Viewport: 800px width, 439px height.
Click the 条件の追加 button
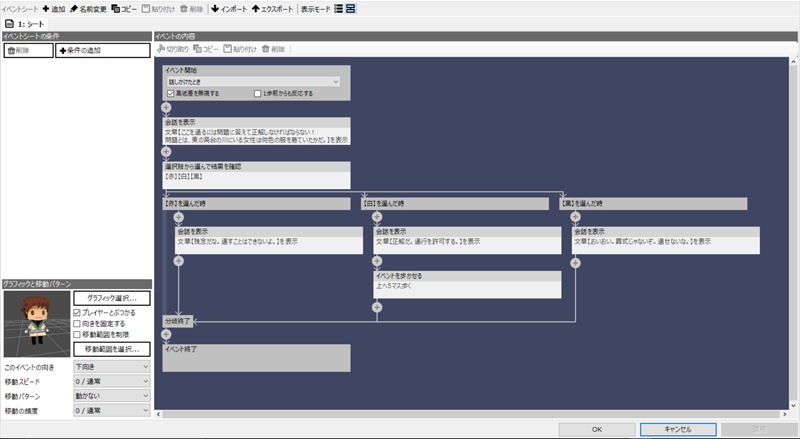(92, 50)
